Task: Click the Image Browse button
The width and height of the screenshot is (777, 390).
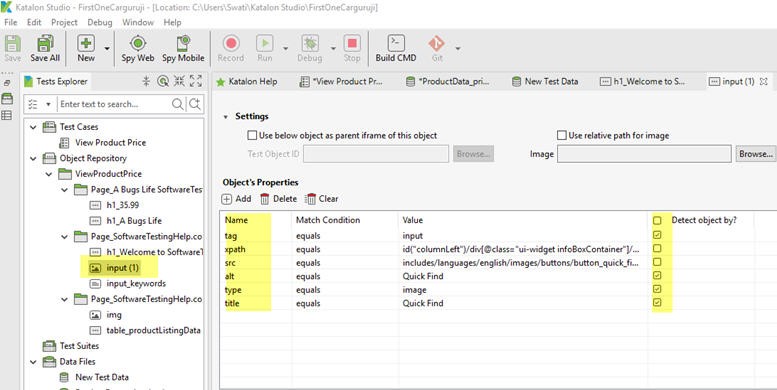Action: tap(756, 154)
